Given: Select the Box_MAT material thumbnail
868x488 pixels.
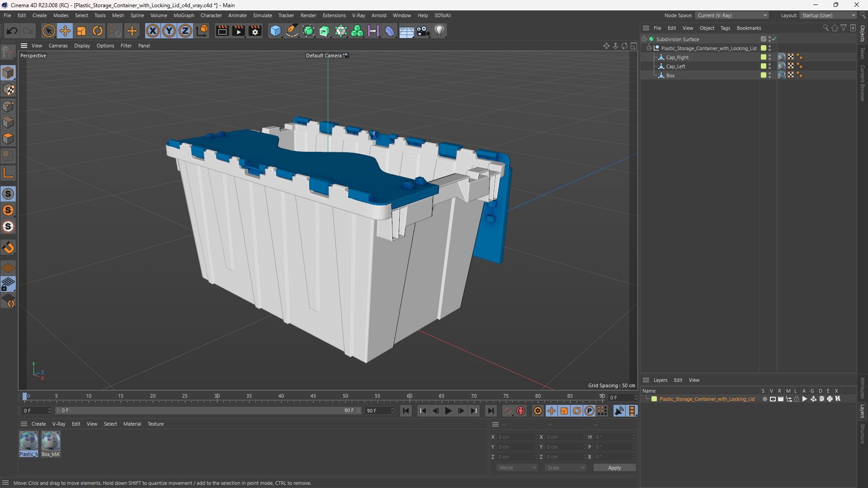Looking at the screenshot, I should pyautogui.click(x=51, y=441).
